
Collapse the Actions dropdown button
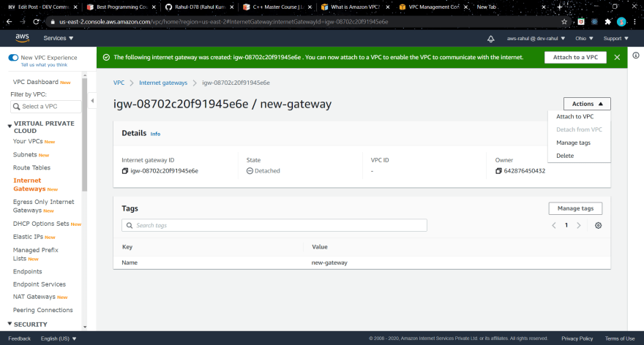coord(587,104)
